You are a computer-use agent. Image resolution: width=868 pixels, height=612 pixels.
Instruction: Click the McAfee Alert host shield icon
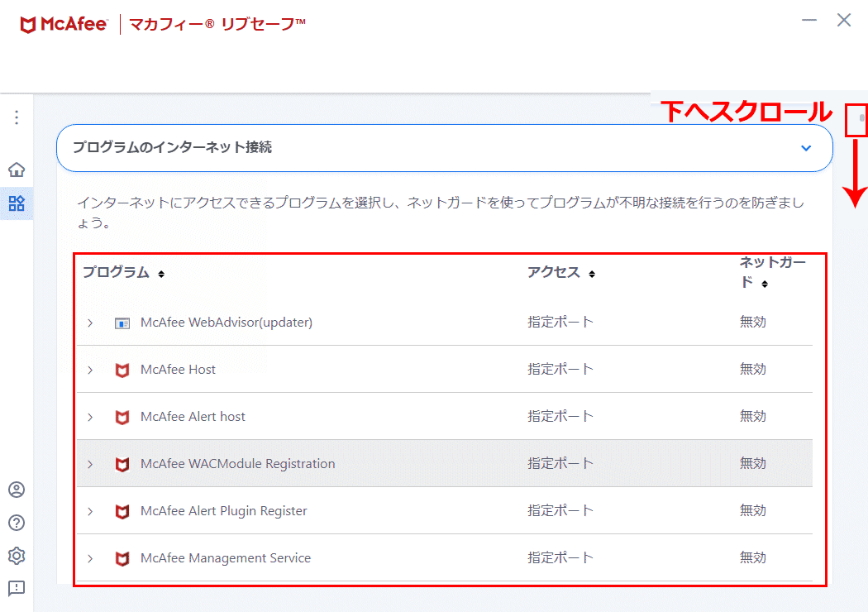tap(122, 417)
